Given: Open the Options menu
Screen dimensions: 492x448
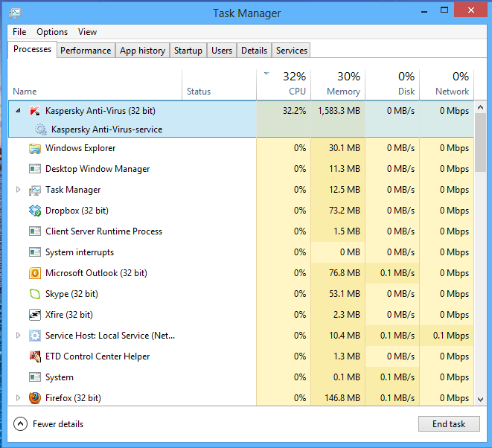Looking at the screenshot, I should point(52,32).
